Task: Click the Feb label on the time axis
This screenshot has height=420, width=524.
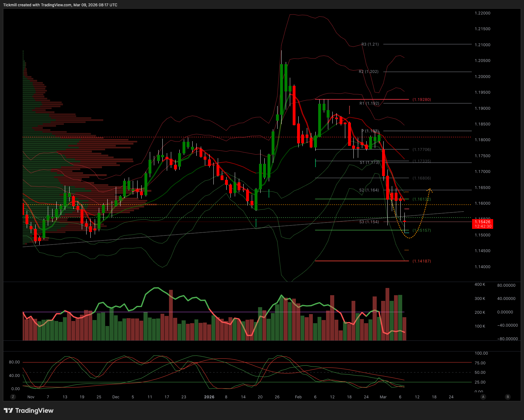Action: click(298, 397)
